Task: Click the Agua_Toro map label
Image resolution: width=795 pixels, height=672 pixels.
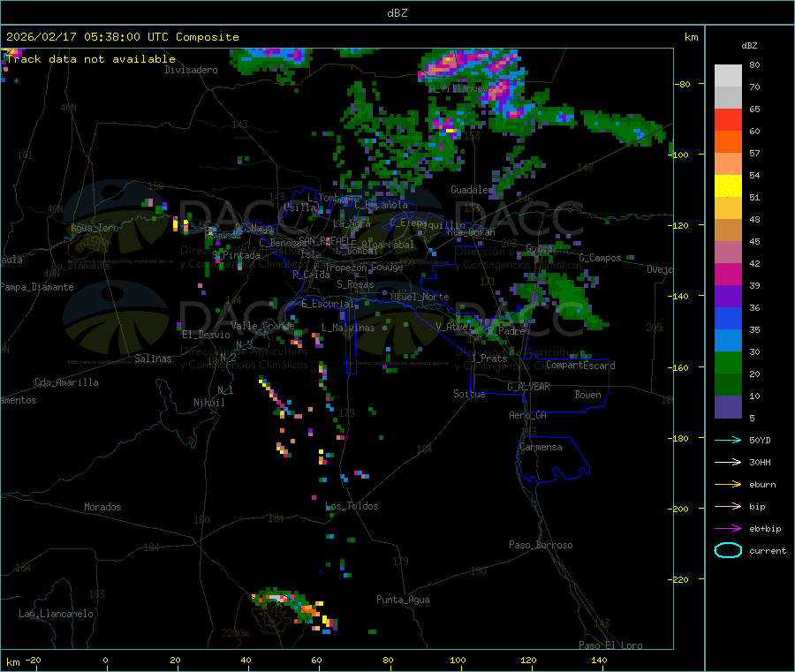Action: coord(95,228)
